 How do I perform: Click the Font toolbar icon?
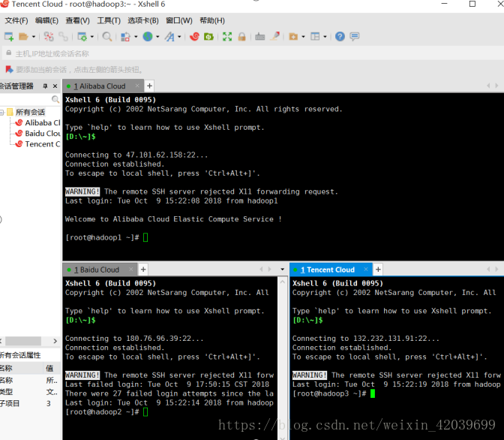click(169, 37)
